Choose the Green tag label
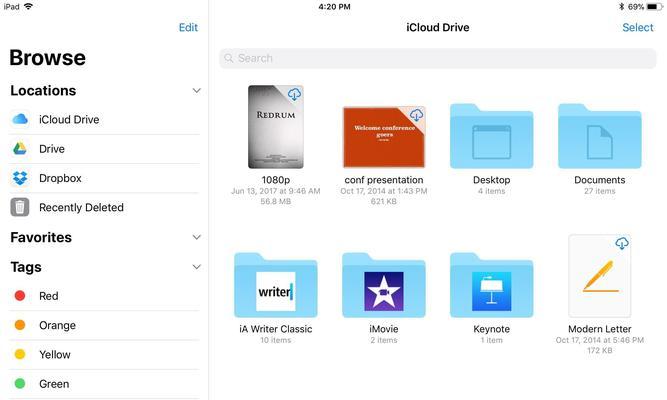 click(54, 384)
